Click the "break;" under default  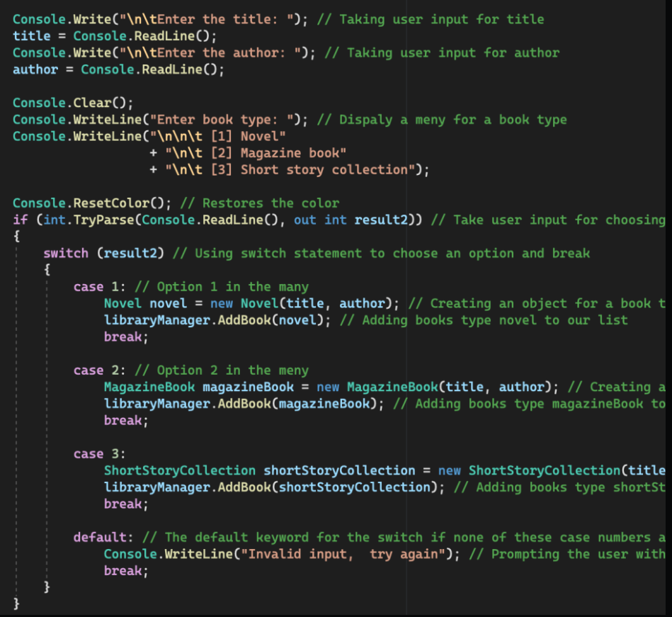coord(126,571)
